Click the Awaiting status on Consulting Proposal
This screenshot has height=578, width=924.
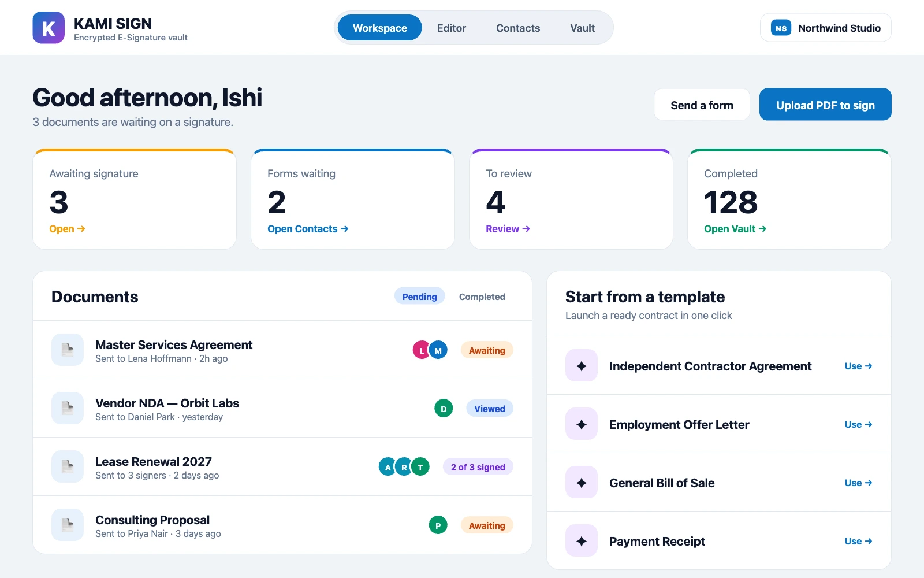click(487, 525)
